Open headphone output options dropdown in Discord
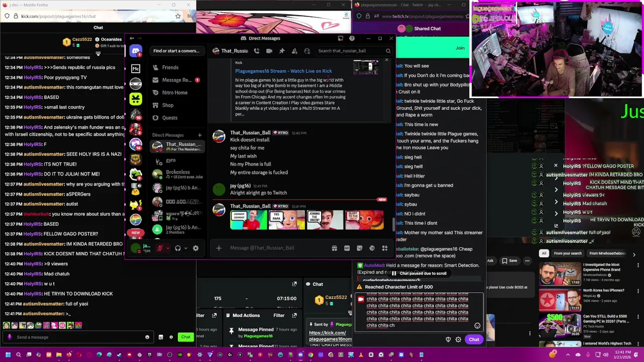Screen dimensions: 644x362 [185, 248]
